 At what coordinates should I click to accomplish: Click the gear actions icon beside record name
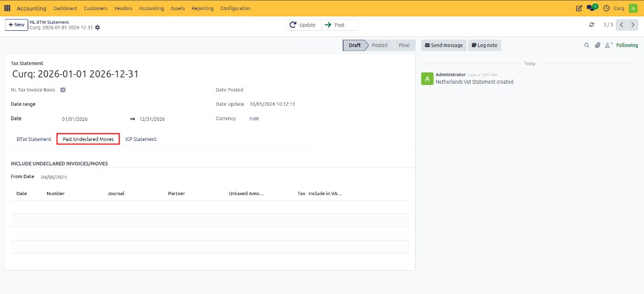pyautogui.click(x=97, y=28)
